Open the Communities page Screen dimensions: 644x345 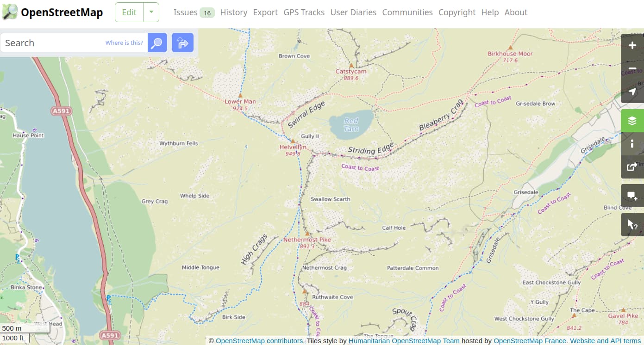[x=407, y=12]
